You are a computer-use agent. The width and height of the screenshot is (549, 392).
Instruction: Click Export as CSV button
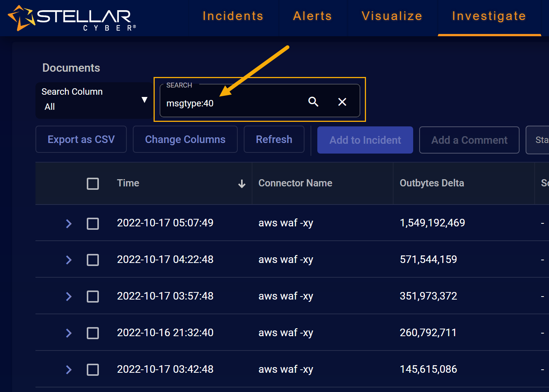pyautogui.click(x=81, y=140)
